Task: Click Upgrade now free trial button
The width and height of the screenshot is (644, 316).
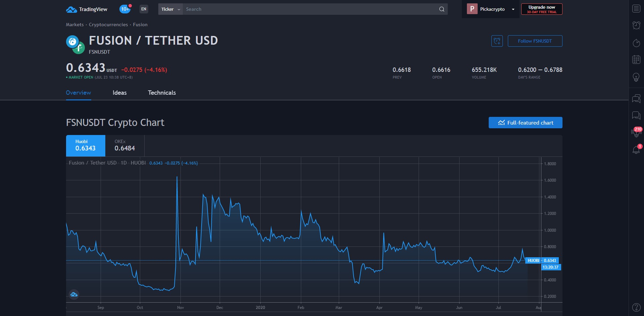Action: click(x=542, y=9)
